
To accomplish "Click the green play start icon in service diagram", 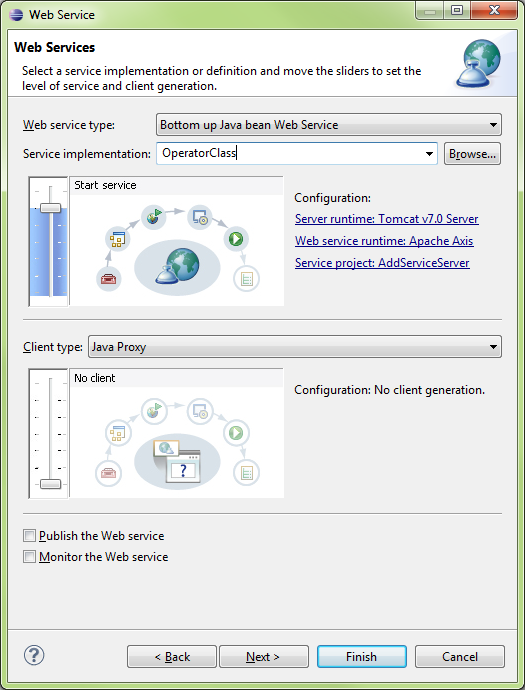I will pyautogui.click(x=236, y=239).
